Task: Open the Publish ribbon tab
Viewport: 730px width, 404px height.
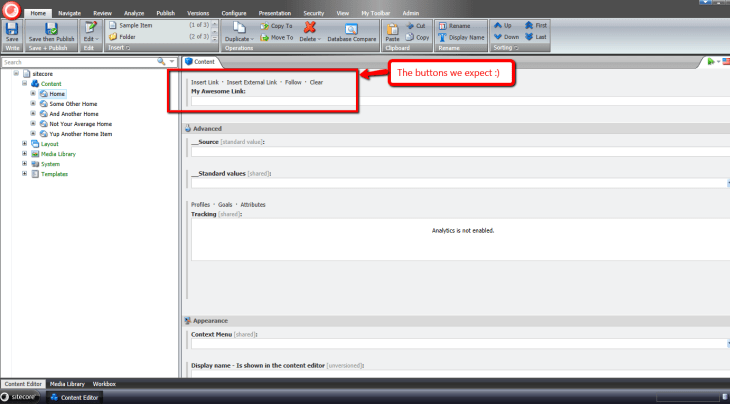Action: tap(165, 13)
